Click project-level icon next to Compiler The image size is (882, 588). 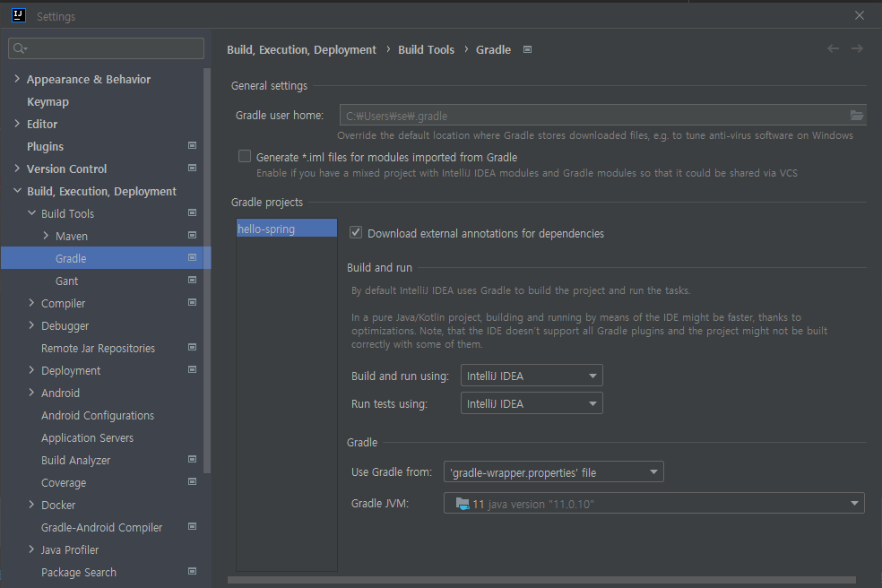click(x=192, y=303)
